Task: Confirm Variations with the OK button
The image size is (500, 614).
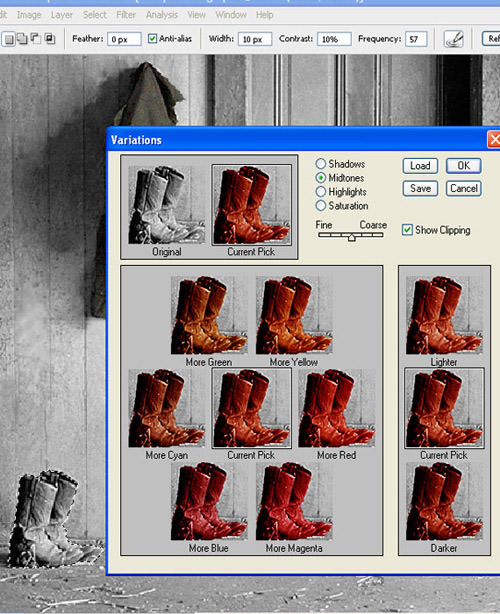Action: (x=464, y=166)
